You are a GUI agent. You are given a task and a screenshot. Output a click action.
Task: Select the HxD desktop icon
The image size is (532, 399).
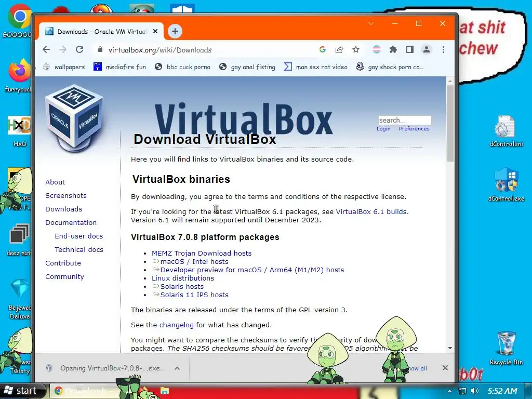[x=19, y=131]
